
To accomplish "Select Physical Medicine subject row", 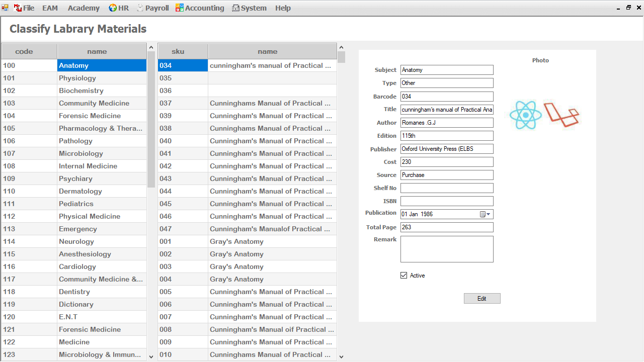I will [x=74, y=216].
